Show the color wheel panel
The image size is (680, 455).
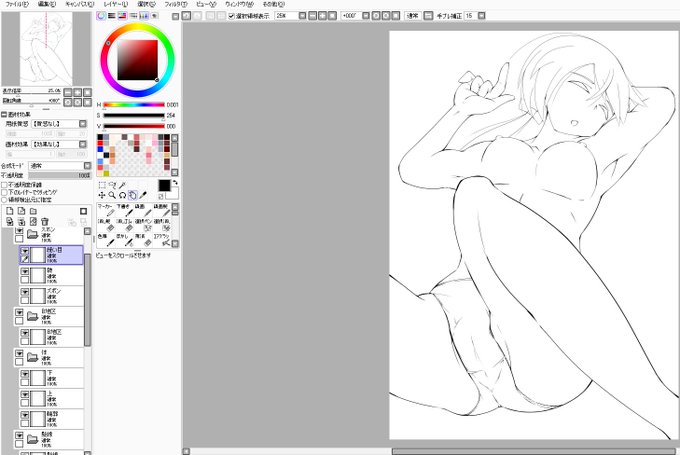point(101,16)
